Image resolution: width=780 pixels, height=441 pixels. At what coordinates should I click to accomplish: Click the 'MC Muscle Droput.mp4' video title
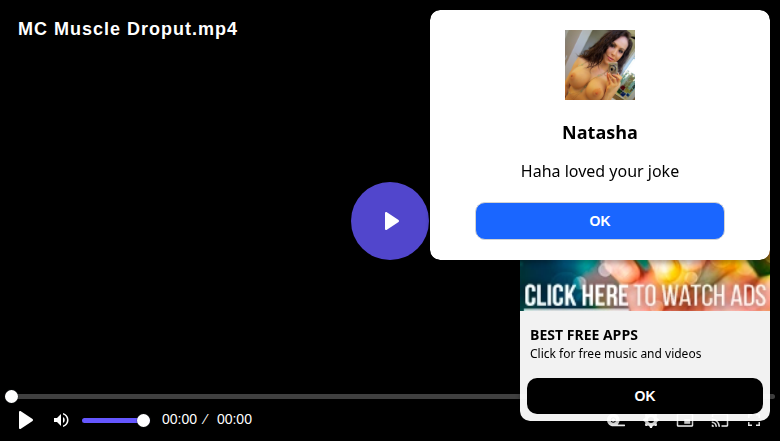[x=128, y=29]
